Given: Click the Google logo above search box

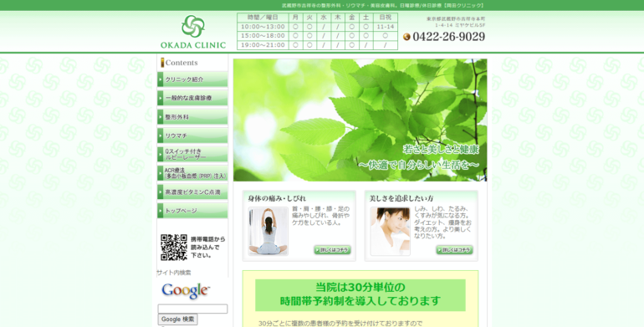Looking at the screenshot, I should 186,290.
